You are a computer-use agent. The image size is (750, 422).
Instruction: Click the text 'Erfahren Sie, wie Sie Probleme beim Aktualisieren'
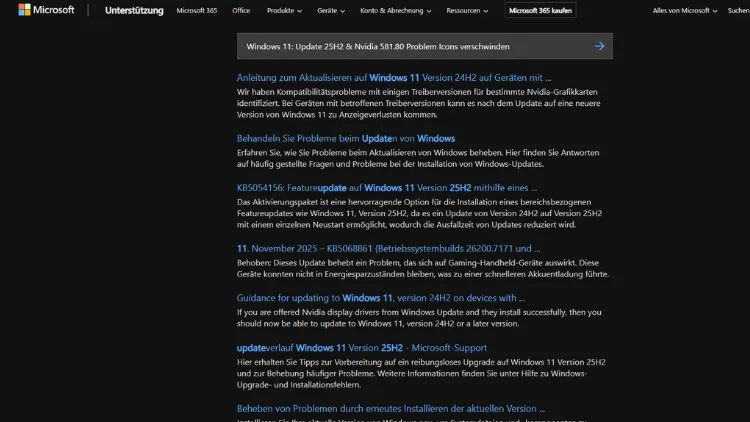pyautogui.click(x=328, y=153)
